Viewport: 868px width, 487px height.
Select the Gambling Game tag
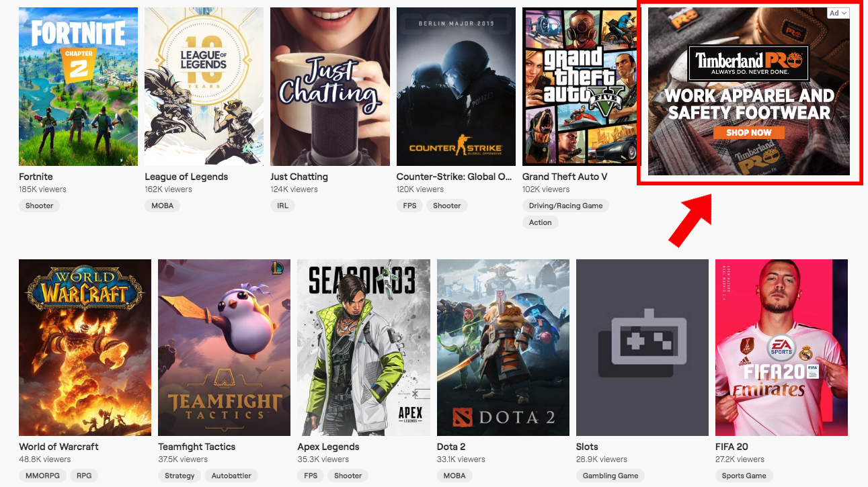pyautogui.click(x=610, y=476)
